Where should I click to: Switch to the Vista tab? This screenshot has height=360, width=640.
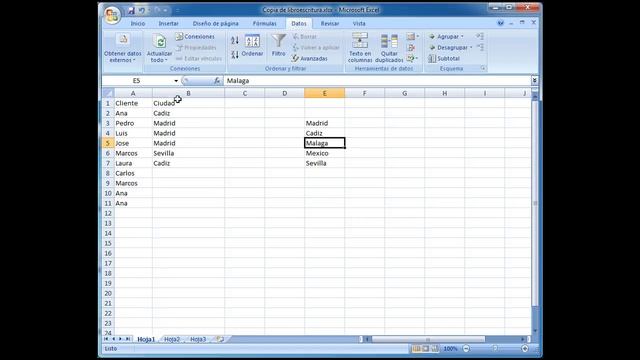point(359,24)
